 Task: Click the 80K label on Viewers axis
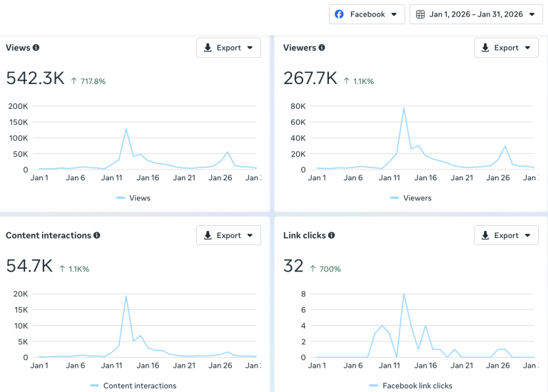(298, 106)
